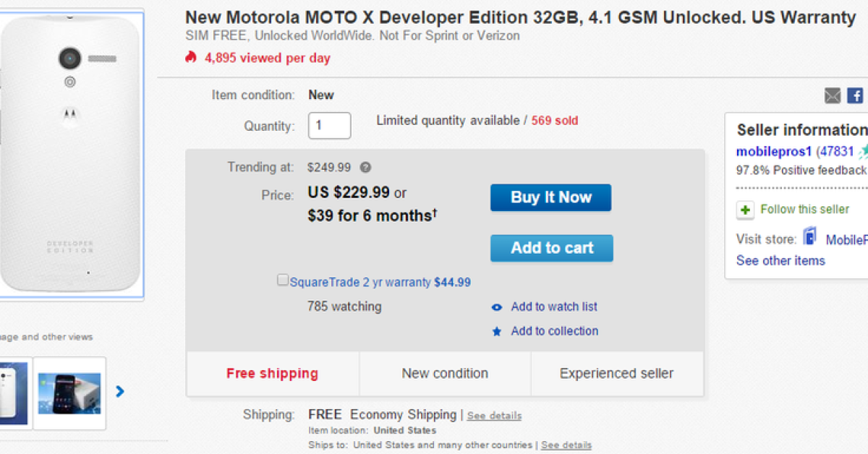Open the See other items link

pyautogui.click(x=780, y=261)
